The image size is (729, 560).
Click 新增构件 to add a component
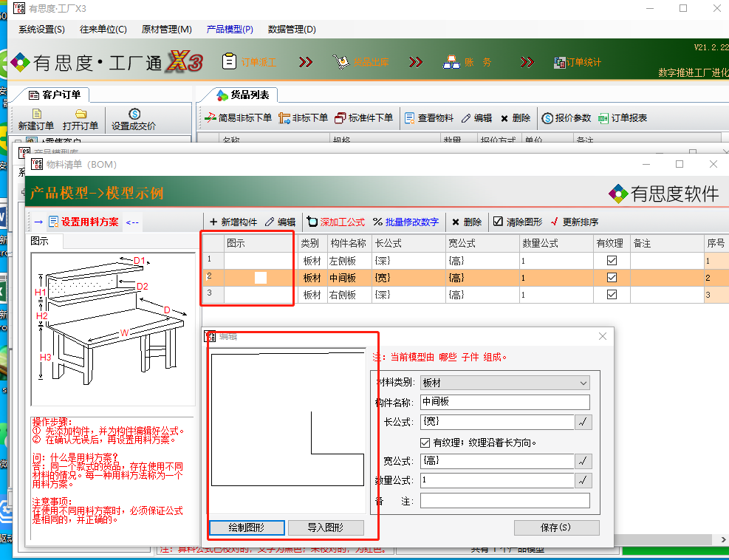tap(233, 222)
